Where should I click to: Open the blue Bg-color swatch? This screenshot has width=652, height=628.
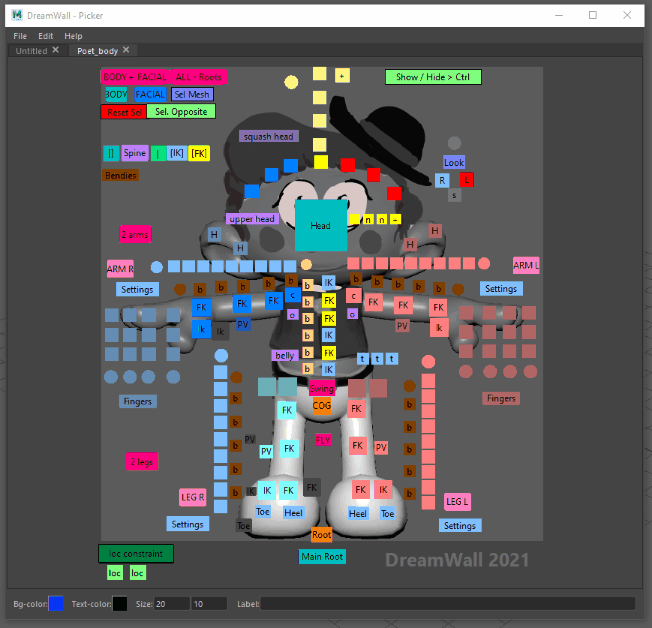tap(56, 603)
